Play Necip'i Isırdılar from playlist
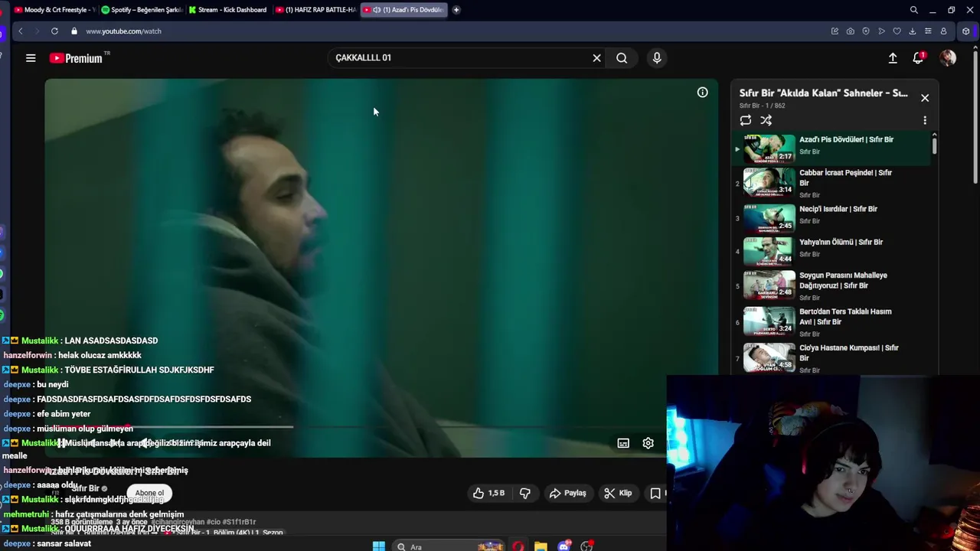Image resolution: width=980 pixels, height=551 pixels. [x=838, y=209]
